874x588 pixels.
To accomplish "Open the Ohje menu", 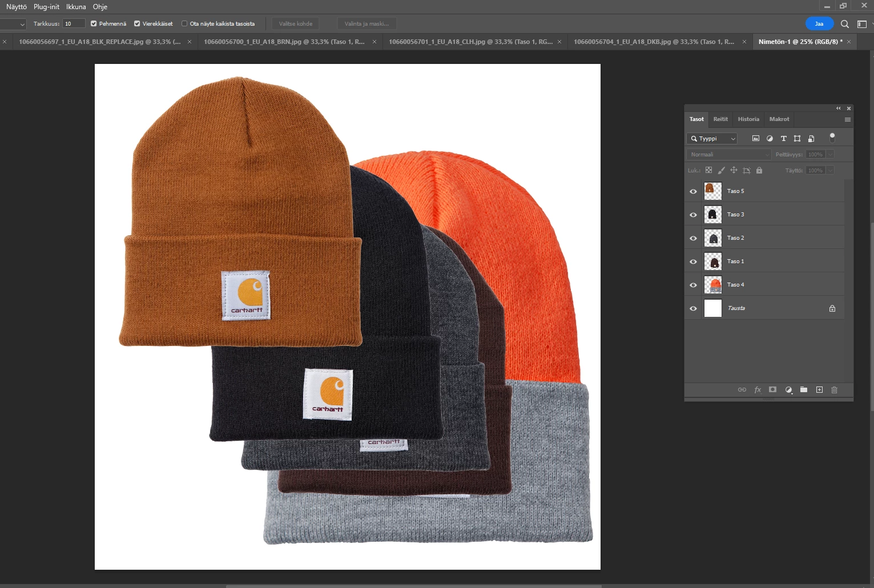I will [100, 7].
